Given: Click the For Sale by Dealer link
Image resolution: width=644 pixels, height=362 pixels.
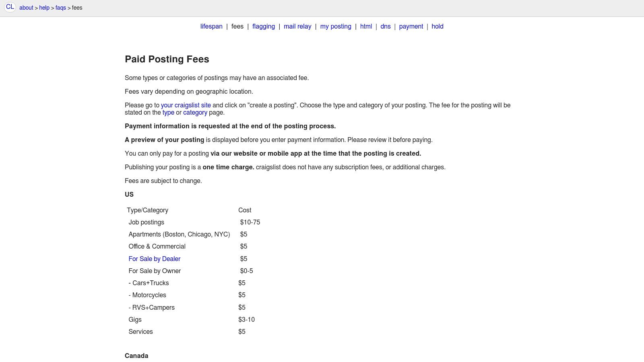Looking at the screenshot, I should 154,259.
